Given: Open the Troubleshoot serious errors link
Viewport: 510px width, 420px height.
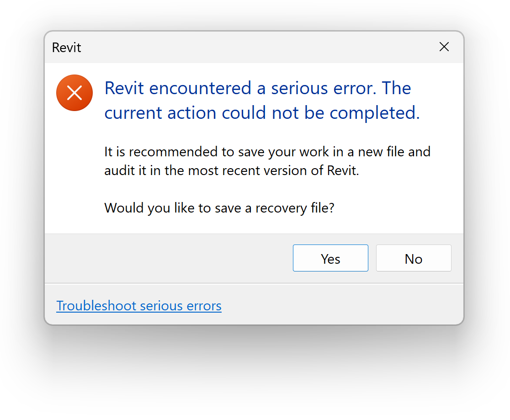Looking at the screenshot, I should point(139,306).
